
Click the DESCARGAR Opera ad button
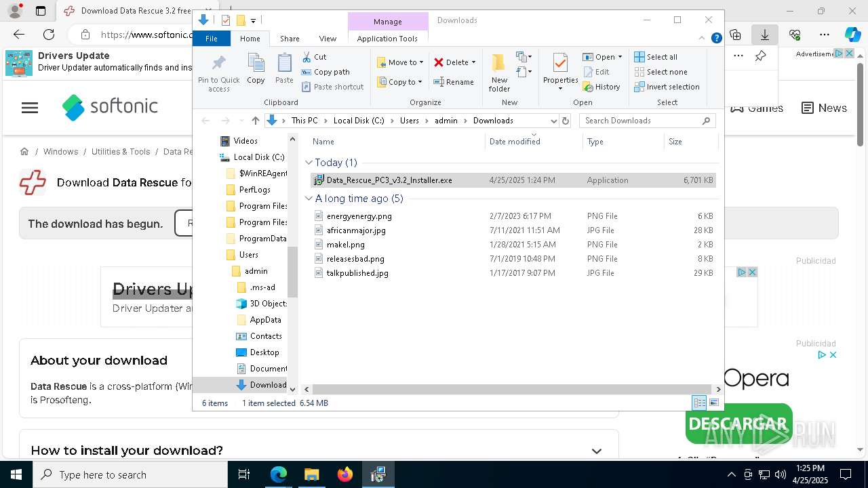[738, 424]
